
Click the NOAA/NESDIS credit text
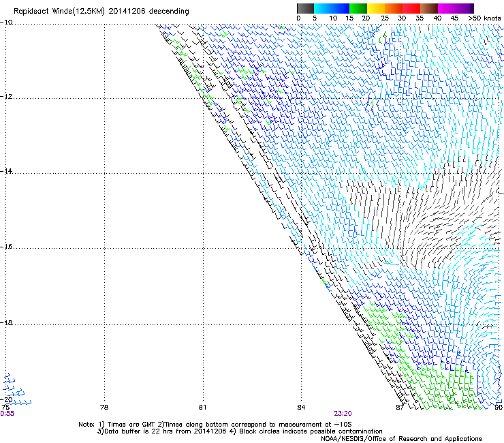401,439
